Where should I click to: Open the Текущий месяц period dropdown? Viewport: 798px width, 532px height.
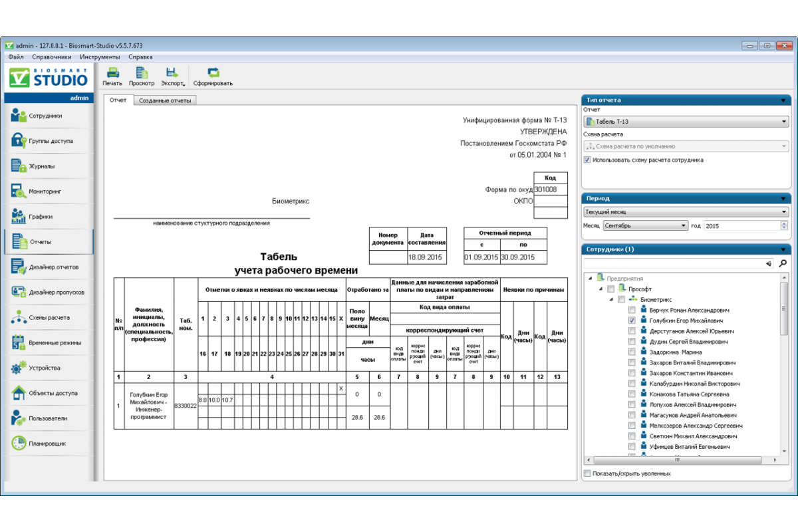686,212
